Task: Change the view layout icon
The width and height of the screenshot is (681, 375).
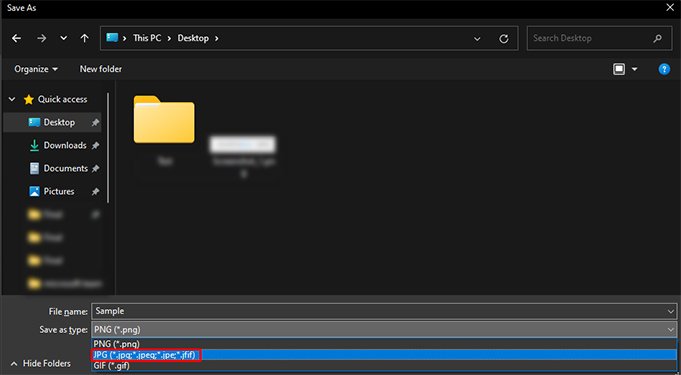Action: tap(619, 69)
